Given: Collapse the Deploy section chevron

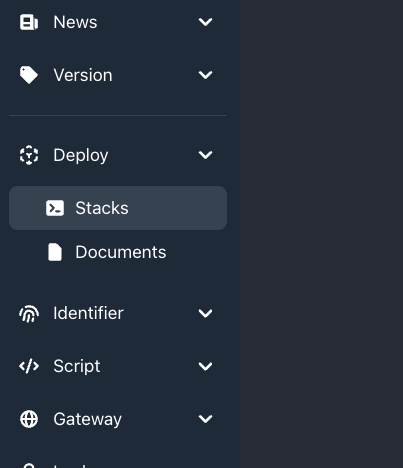Looking at the screenshot, I should pos(205,155).
